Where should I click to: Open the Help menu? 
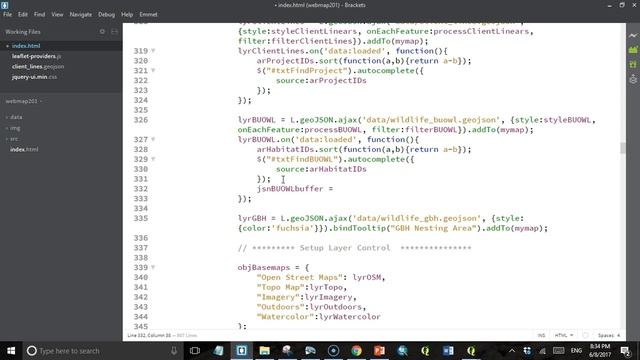[127, 14]
